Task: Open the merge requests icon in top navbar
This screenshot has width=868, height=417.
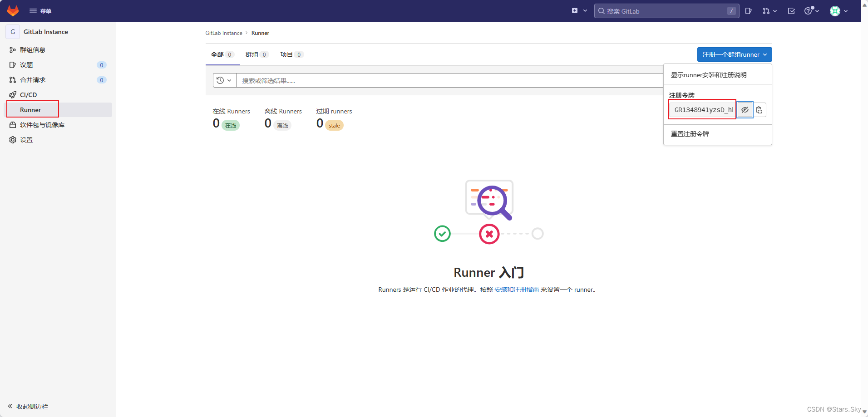Action: (768, 10)
